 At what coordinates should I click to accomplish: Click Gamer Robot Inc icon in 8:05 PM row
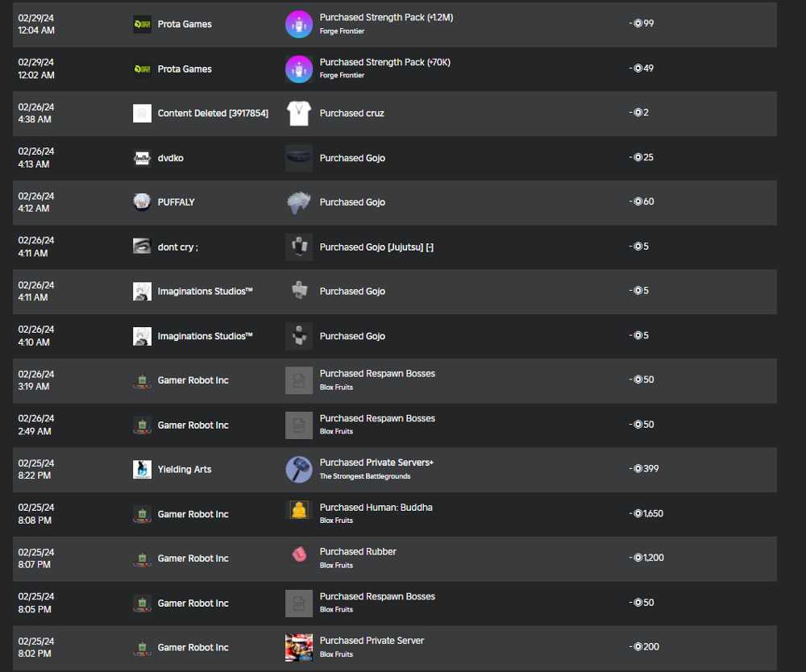(142, 604)
